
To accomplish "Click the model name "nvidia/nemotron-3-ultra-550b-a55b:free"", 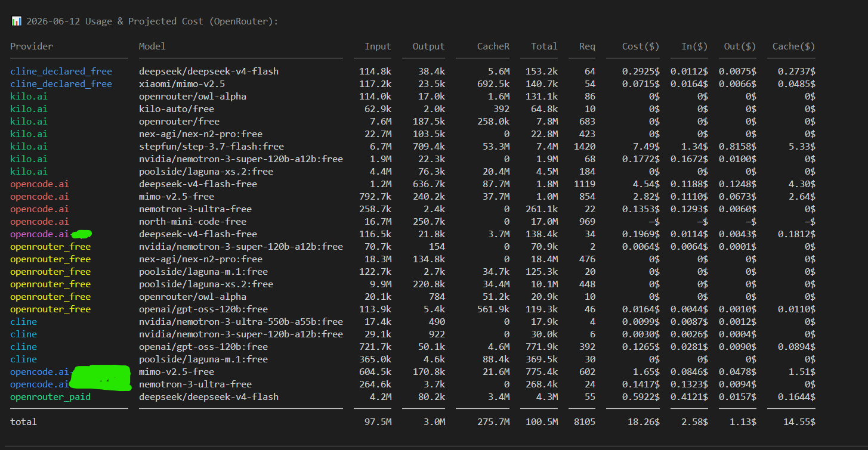I will coord(241,322).
